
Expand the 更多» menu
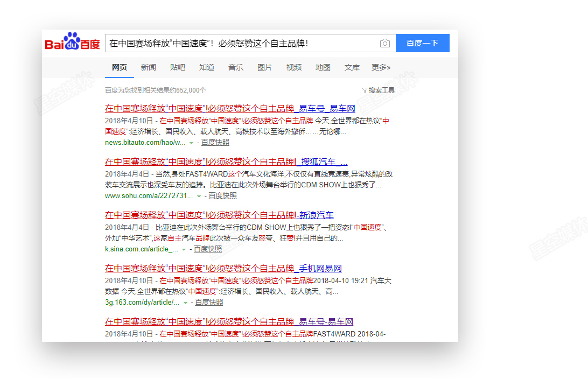coord(381,67)
